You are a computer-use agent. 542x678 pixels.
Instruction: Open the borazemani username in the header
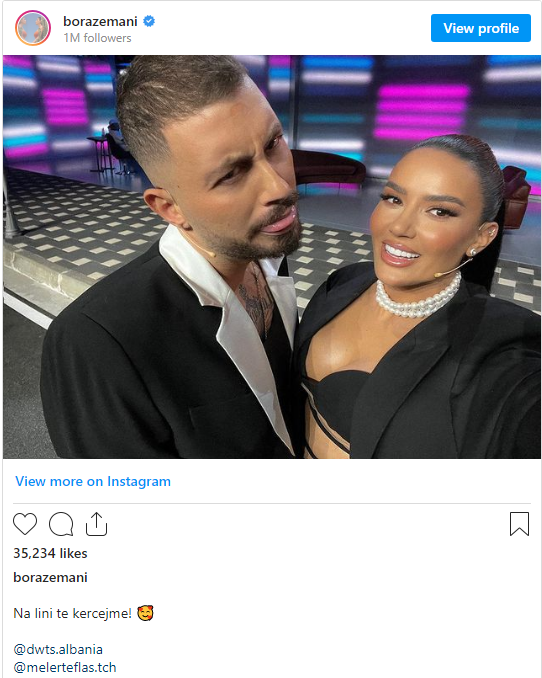pyautogui.click(x=100, y=21)
